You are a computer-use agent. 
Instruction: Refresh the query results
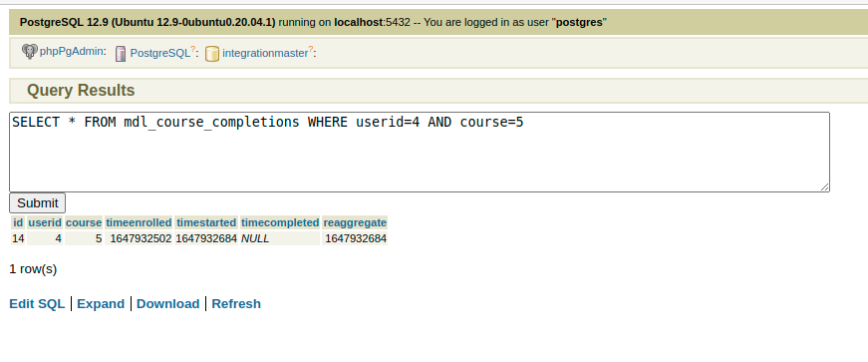pos(236,304)
